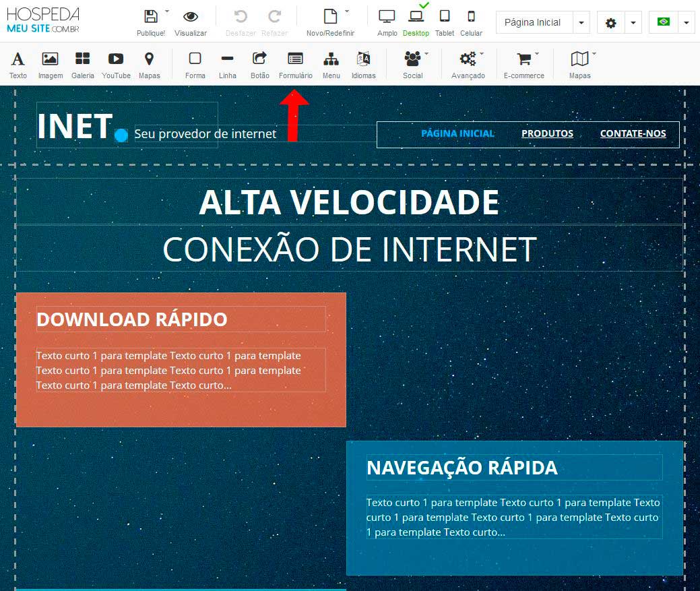Open the E-commerce cart menu
This screenshot has width=700, height=591.
(524, 65)
